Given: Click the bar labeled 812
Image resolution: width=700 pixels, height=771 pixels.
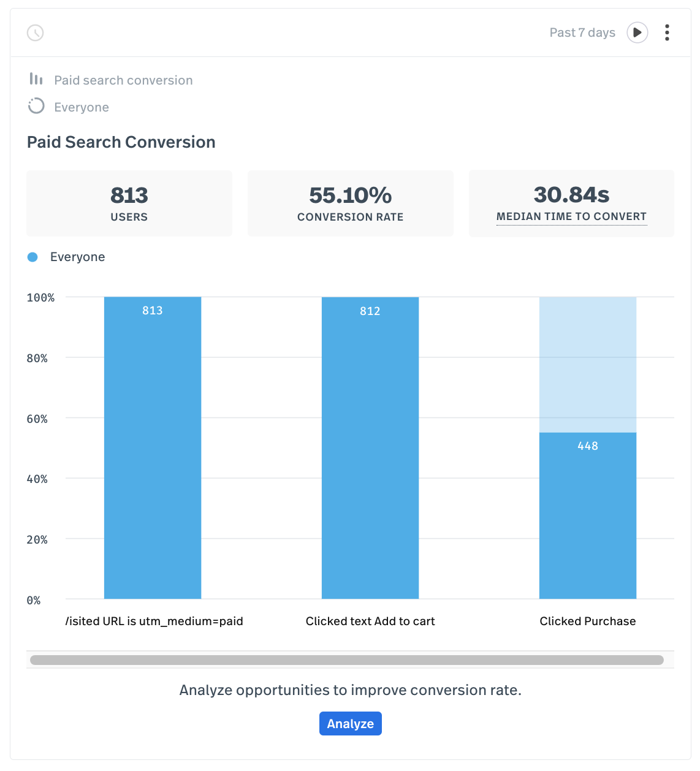Looking at the screenshot, I should coord(370,447).
